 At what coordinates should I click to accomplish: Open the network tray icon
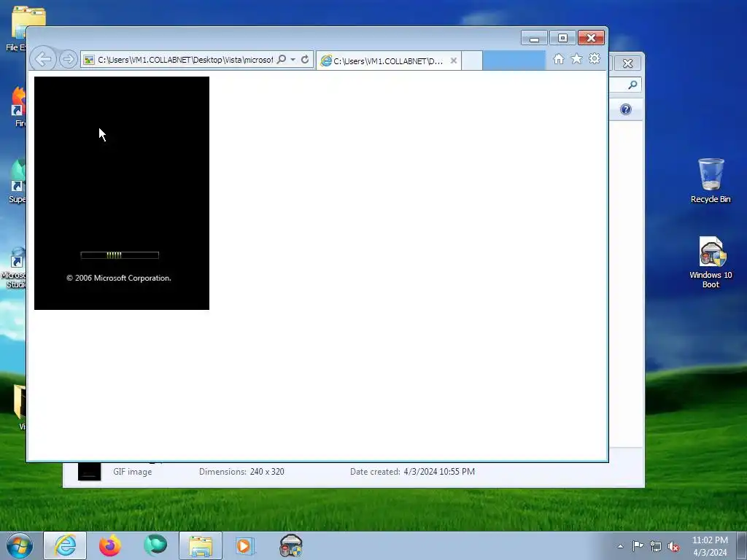[x=656, y=546]
